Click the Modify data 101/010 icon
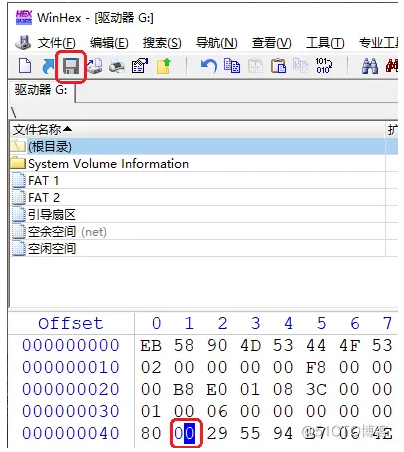This screenshot has width=404, height=452. pyautogui.click(x=324, y=66)
